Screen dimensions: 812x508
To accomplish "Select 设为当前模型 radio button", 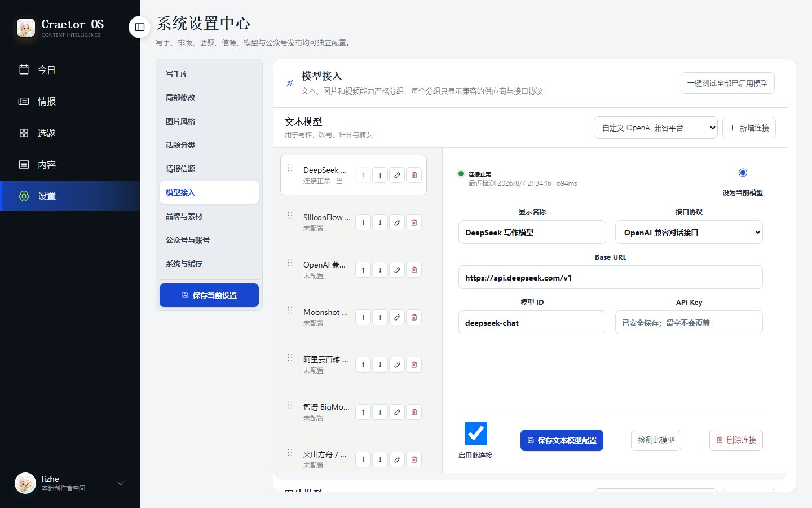I will click(x=743, y=173).
